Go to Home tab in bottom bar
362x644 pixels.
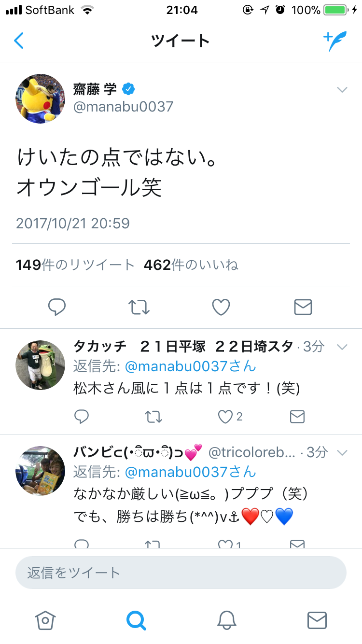coord(46,620)
